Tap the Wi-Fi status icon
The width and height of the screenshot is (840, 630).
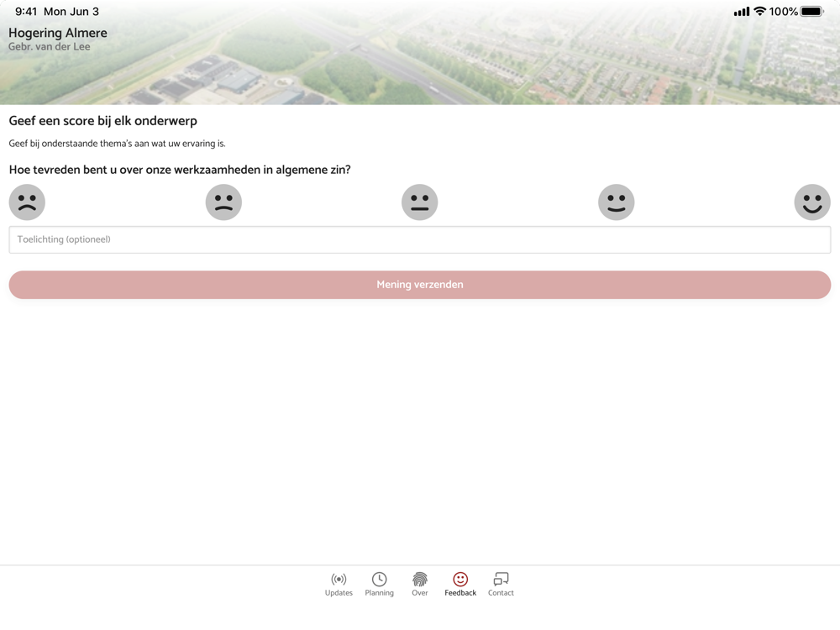pos(759,11)
